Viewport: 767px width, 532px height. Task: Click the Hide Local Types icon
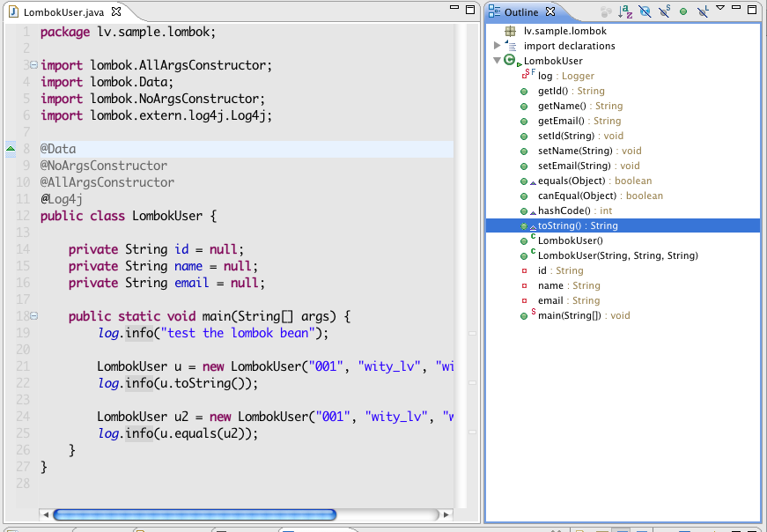click(x=703, y=11)
